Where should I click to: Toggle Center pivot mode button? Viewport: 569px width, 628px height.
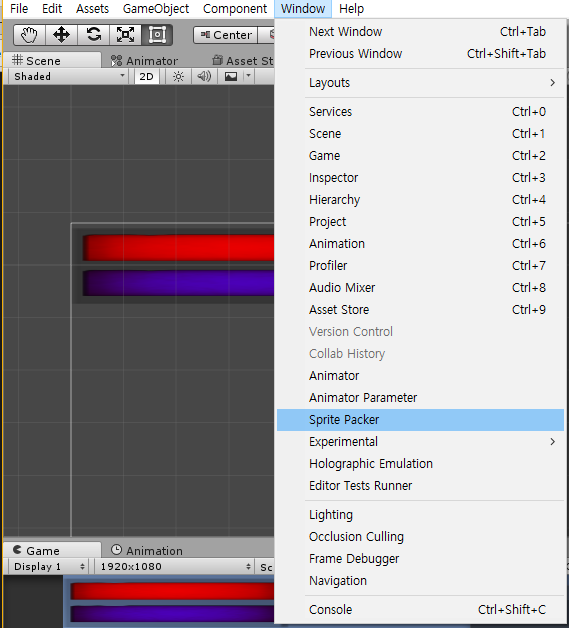tap(225, 35)
